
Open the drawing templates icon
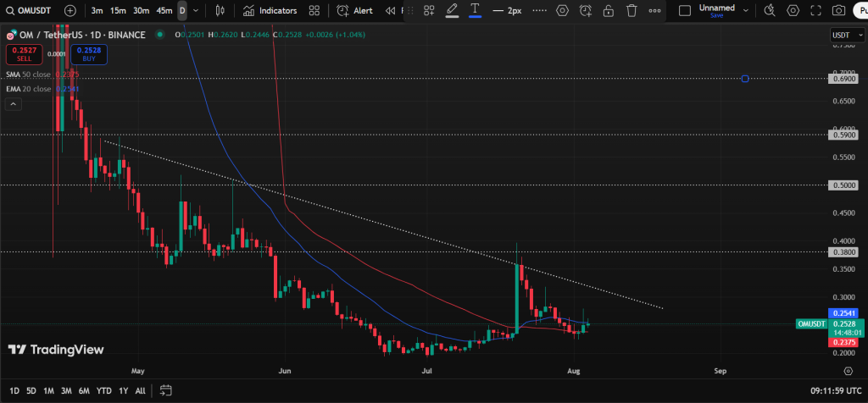click(429, 10)
